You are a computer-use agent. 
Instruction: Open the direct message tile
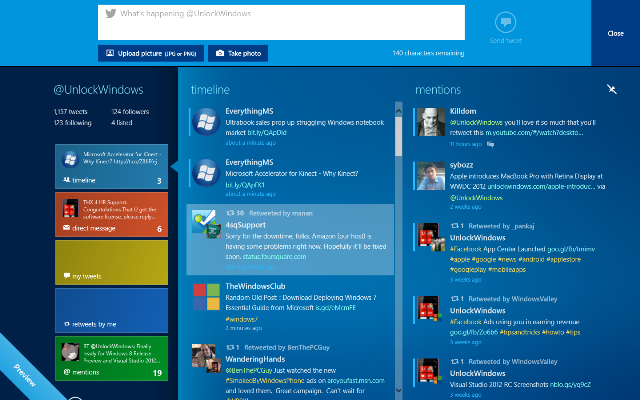pyautogui.click(x=111, y=214)
